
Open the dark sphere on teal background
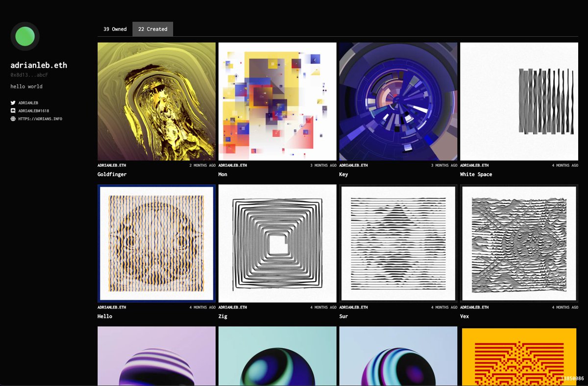click(277, 356)
